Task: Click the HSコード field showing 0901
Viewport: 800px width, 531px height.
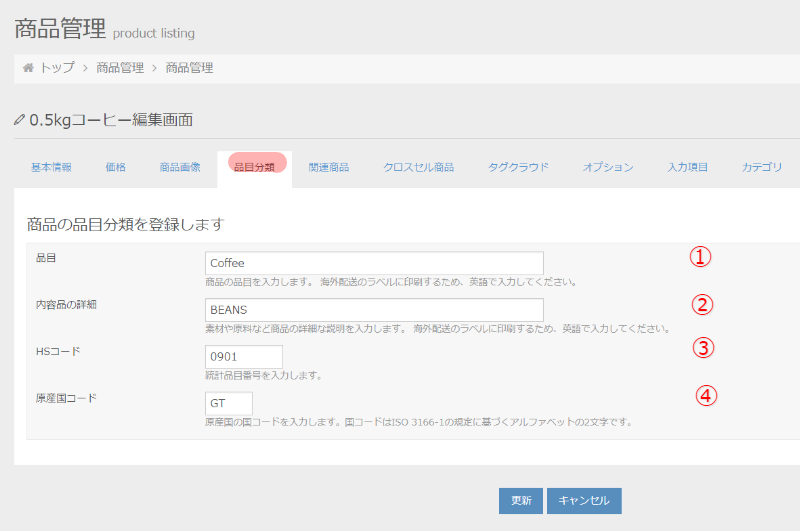Action: pyautogui.click(x=244, y=357)
